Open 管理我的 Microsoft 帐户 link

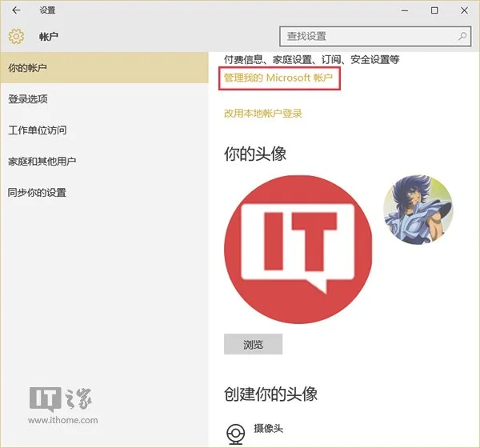pos(282,79)
